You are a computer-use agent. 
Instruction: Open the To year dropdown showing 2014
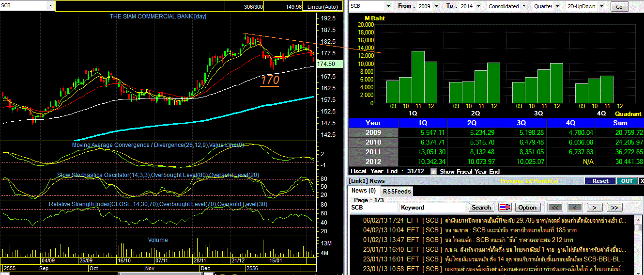(477, 6)
